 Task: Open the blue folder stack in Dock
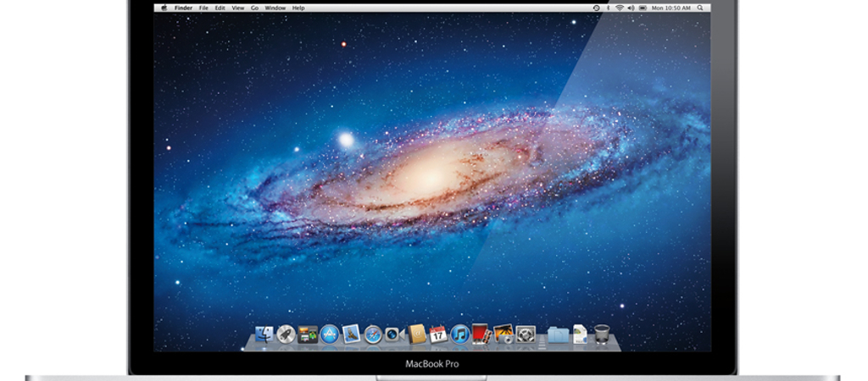tap(558, 334)
